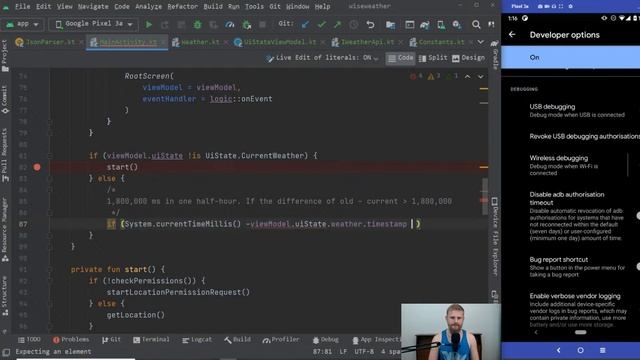Tap the emulator Home navigation button
The width and height of the screenshot is (640, 360).
pos(580,350)
